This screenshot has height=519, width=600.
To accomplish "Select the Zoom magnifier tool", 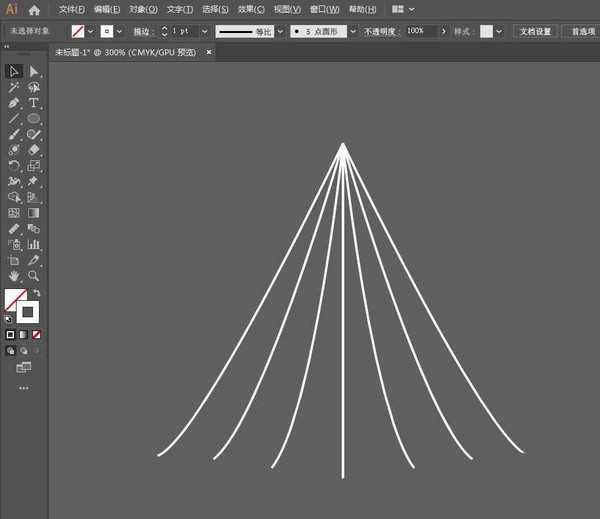I will pyautogui.click(x=34, y=275).
